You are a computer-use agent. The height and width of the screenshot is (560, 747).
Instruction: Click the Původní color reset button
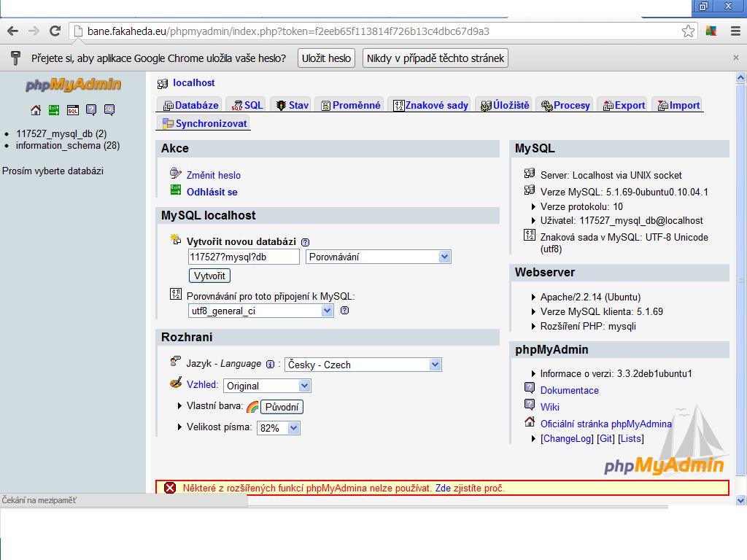(282, 407)
